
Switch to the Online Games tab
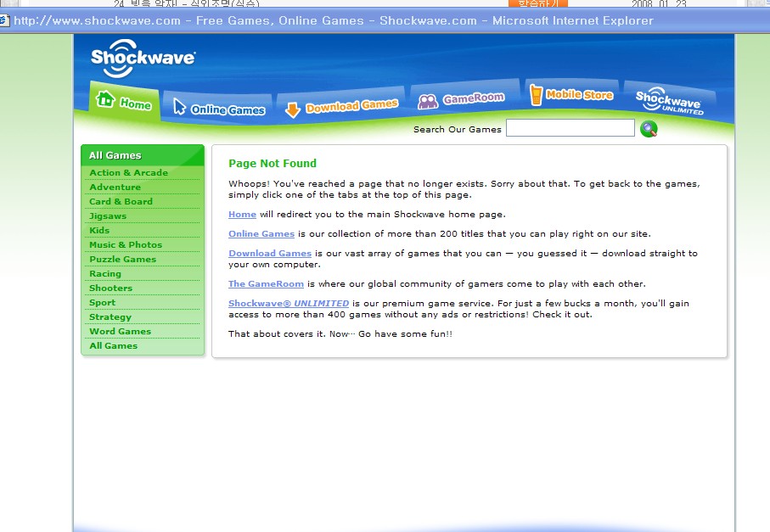point(218,107)
